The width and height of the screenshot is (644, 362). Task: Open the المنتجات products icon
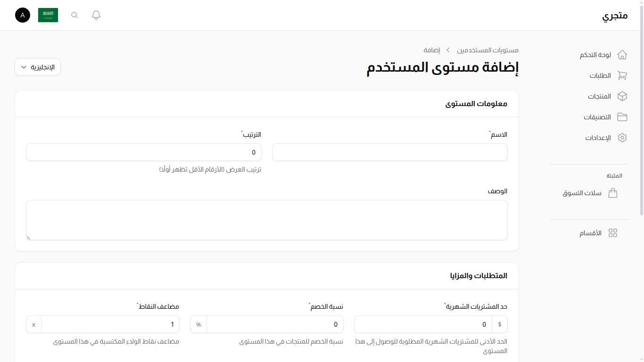tap(622, 96)
